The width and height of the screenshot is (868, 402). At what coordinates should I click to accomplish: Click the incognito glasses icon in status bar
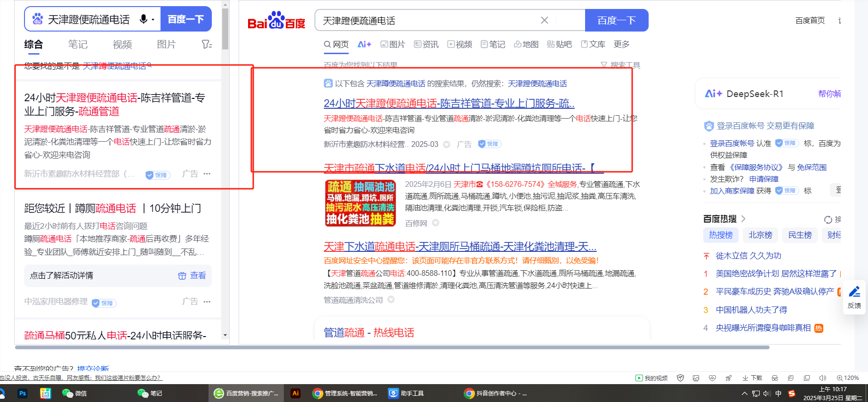point(775,378)
